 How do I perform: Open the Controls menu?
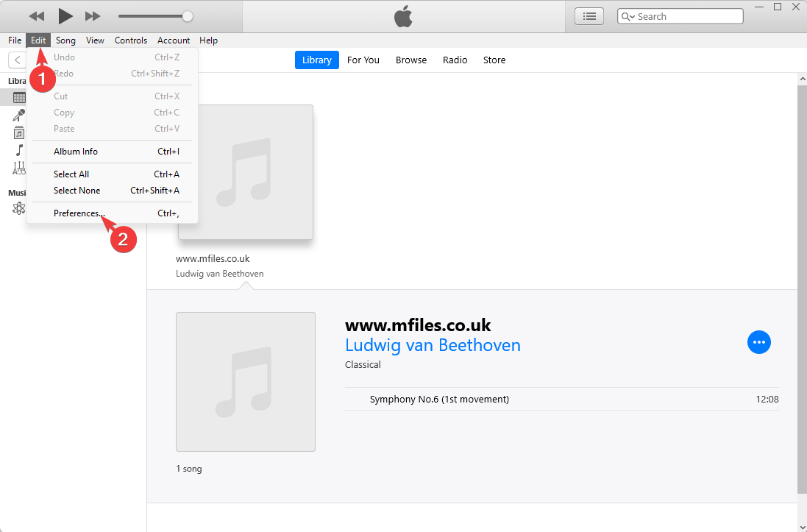coord(131,40)
